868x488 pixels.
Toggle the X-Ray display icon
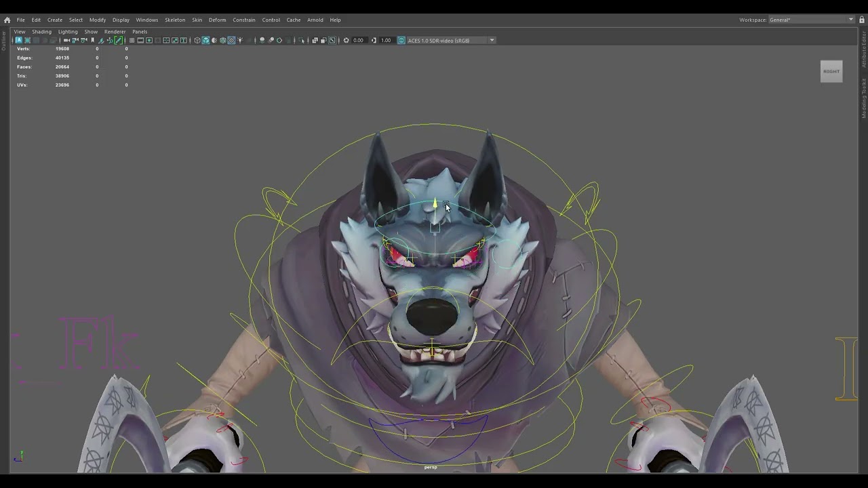click(315, 40)
